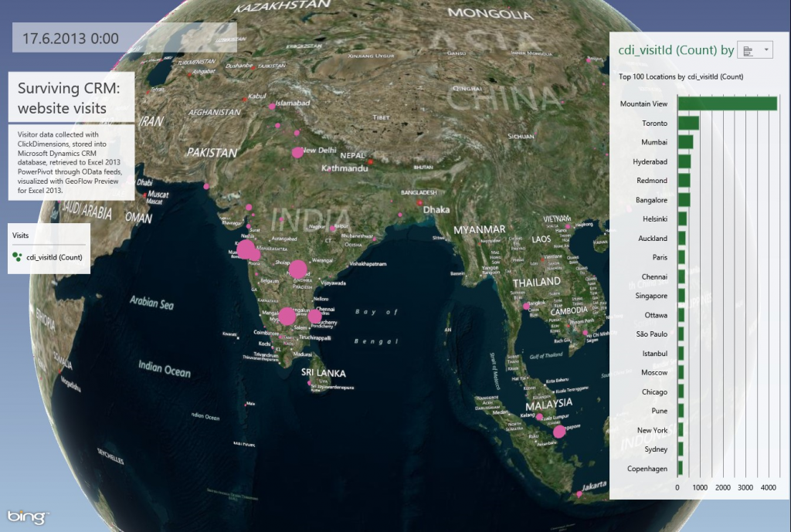
Task: Click the 'São Paulo' label in the chart
Action: 652,334
